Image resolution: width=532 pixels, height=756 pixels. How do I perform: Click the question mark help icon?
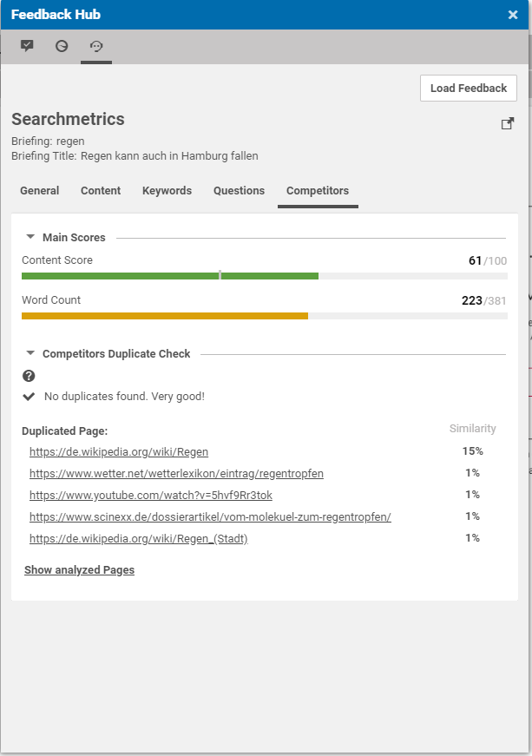pyautogui.click(x=29, y=376)
